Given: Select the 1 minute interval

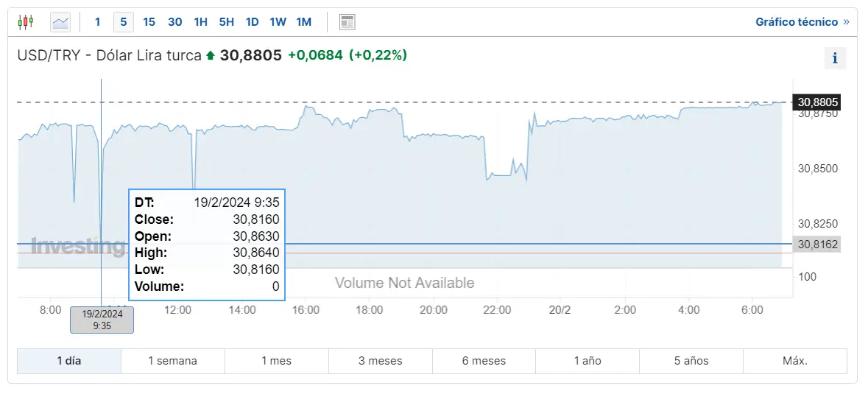Looking at the screenshot, I should [x=97, y=22].
